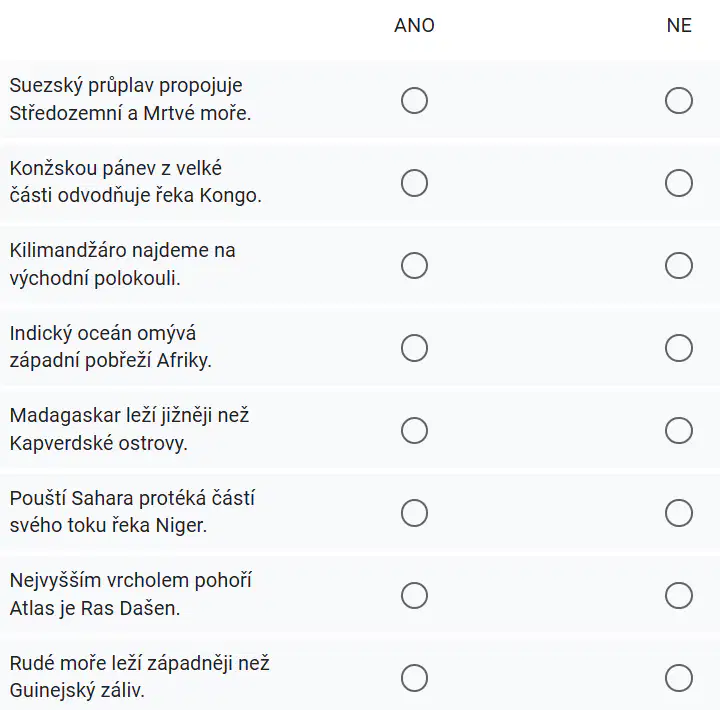720x710 pixels.
Task: Tick NE for Sahara řeka Niger
Action: 679,513
